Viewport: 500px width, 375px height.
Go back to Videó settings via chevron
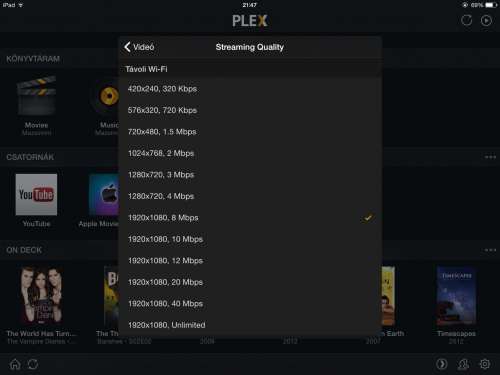coord(139,47)
